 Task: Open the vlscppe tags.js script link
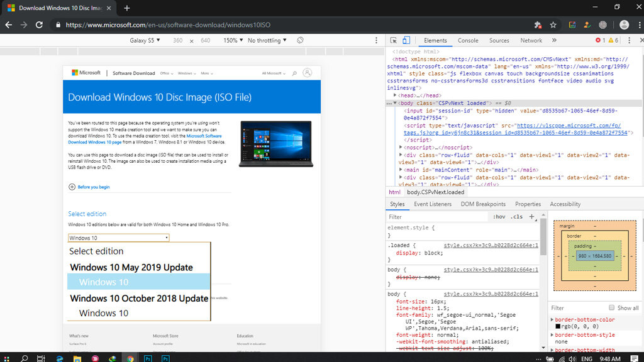pos(516,129)
